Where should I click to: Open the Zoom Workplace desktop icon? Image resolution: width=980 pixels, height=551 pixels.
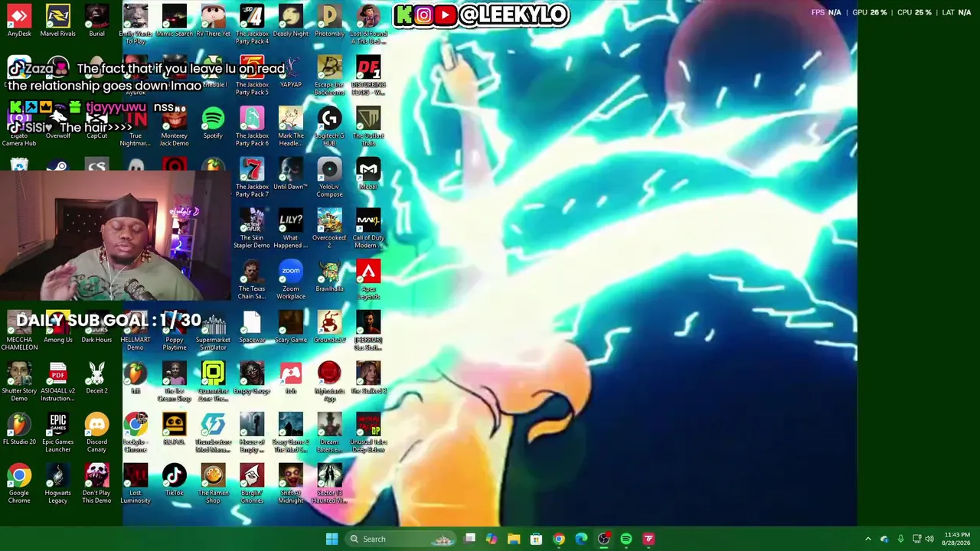[x=291, y=280]
